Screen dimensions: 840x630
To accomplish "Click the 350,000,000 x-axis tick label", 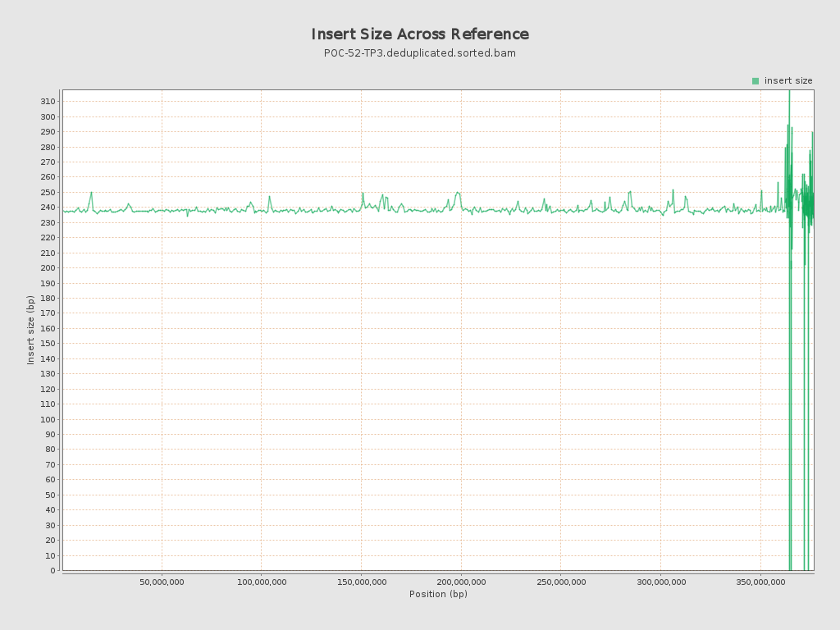I will pos(760,582).
